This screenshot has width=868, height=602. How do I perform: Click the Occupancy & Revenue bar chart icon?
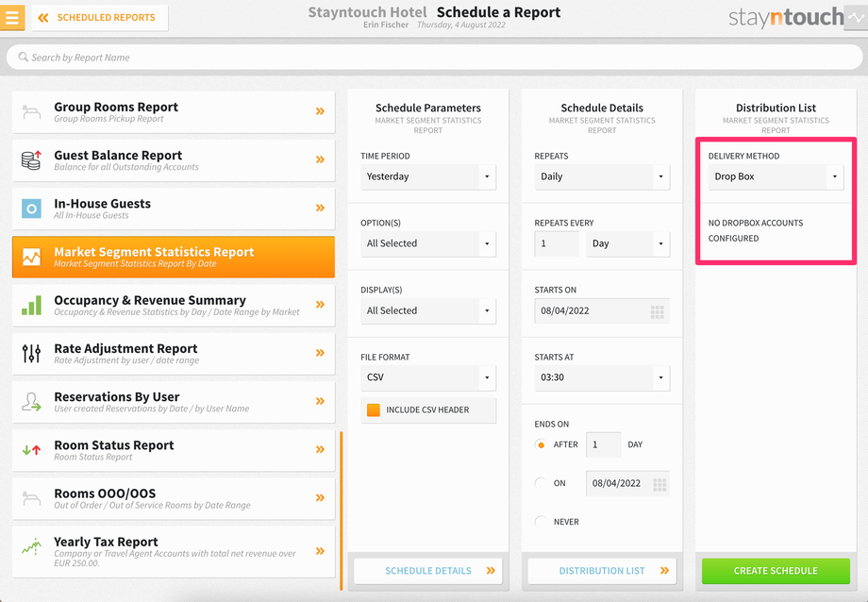[x=31, y=305]
